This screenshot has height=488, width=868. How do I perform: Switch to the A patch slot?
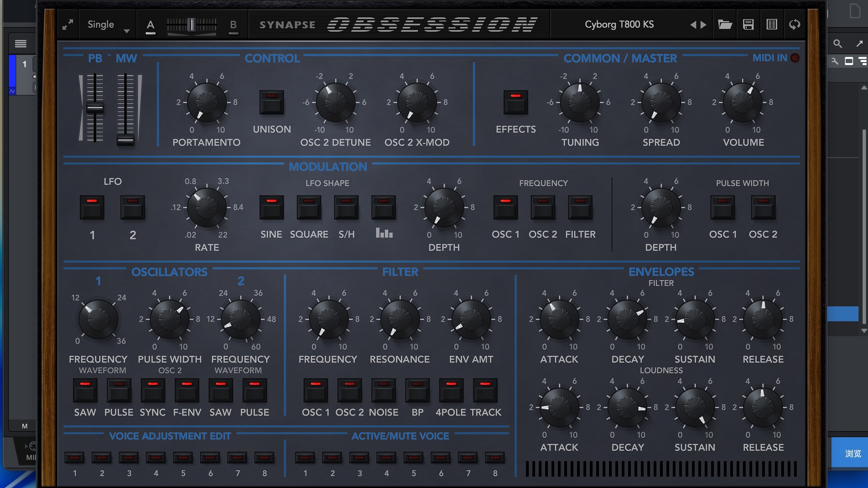(x=151, y=25)
